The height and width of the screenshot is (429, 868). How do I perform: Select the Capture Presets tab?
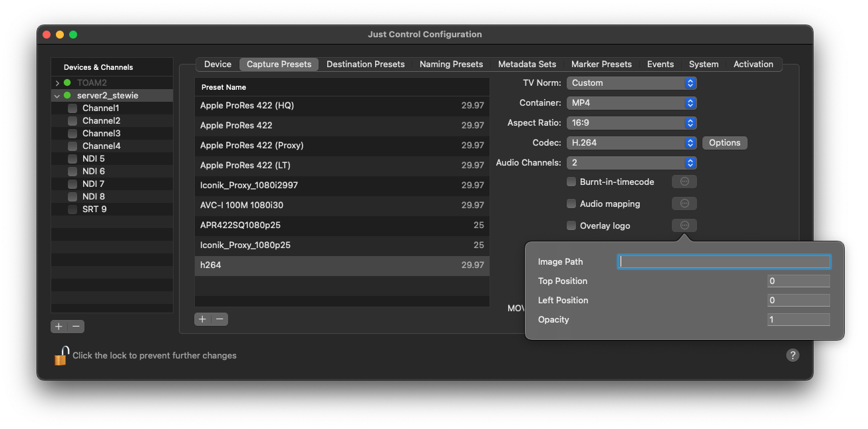pos(279,65)
